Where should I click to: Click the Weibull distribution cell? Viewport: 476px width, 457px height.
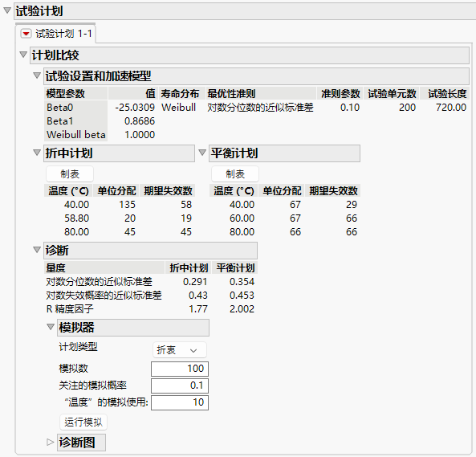tap(178, 107)
